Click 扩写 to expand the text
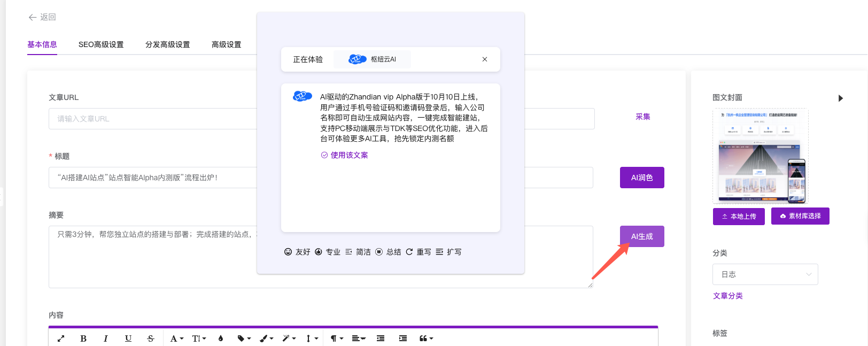868x346 pixels. 449,252
